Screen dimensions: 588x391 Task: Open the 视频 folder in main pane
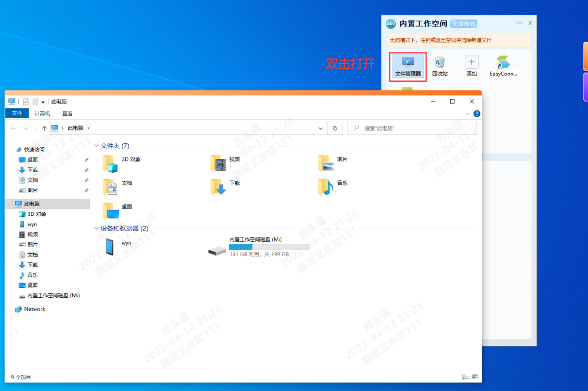point(218,163)
